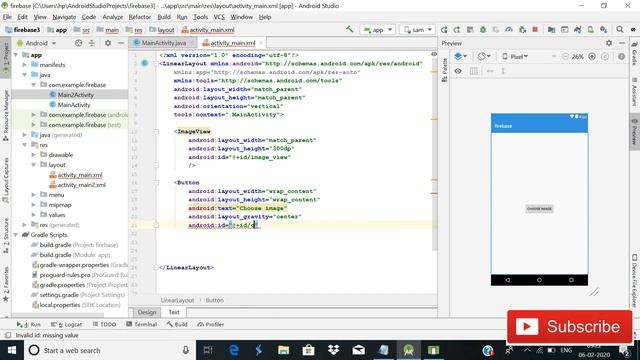The image size is (640, 360).
Task: Click the Attach Debugger to process icon
Action: (522, 30)
